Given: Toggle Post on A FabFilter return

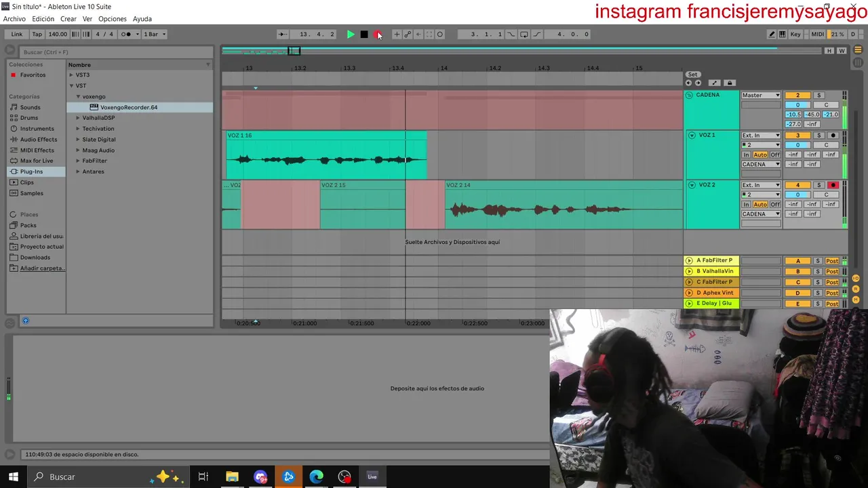Looking at the screenshot, I should 832,261.
